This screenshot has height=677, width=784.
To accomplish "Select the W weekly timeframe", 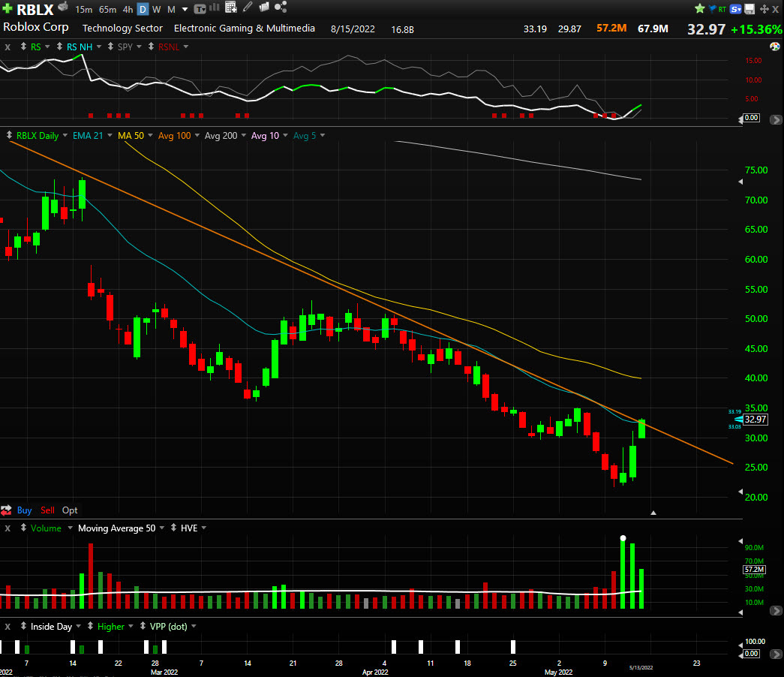I will (157, 10).
